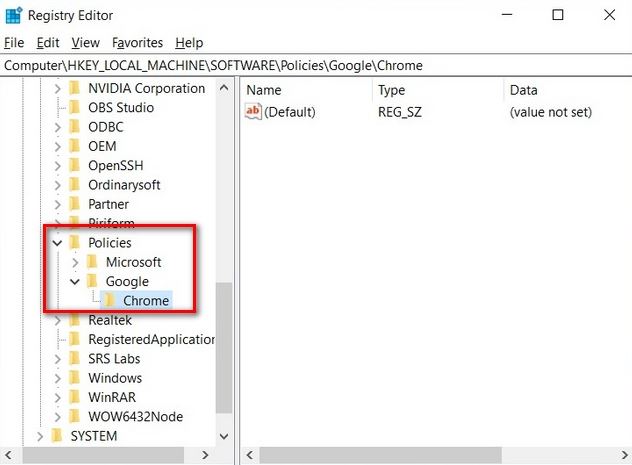Screen dimensions: 632x465
Task: Click the tree pane vertical scrollbar down arrow
Action: pos(224,436)
